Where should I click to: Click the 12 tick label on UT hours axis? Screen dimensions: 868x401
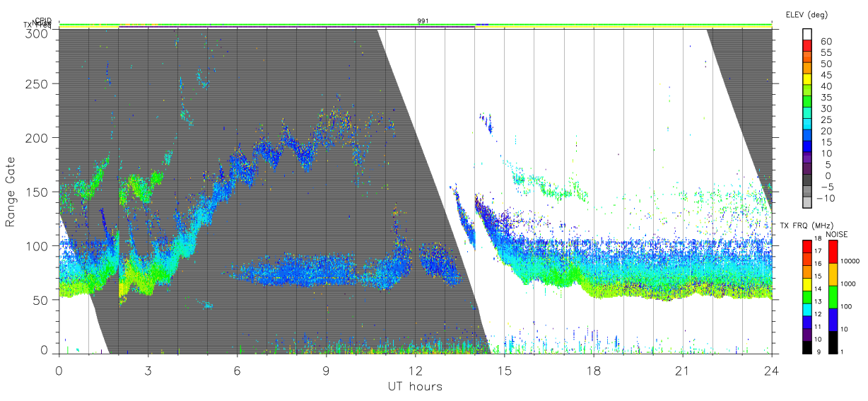(x=415, y=370)
